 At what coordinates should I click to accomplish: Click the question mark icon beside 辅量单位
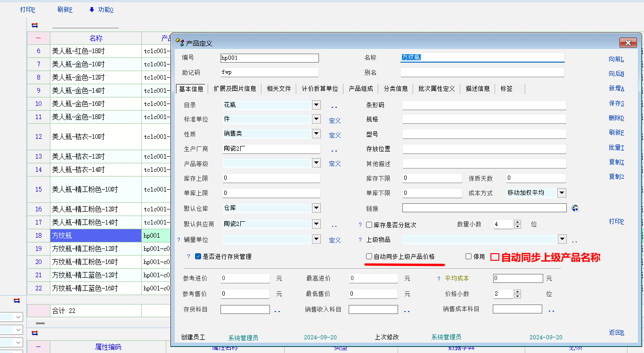179,240
